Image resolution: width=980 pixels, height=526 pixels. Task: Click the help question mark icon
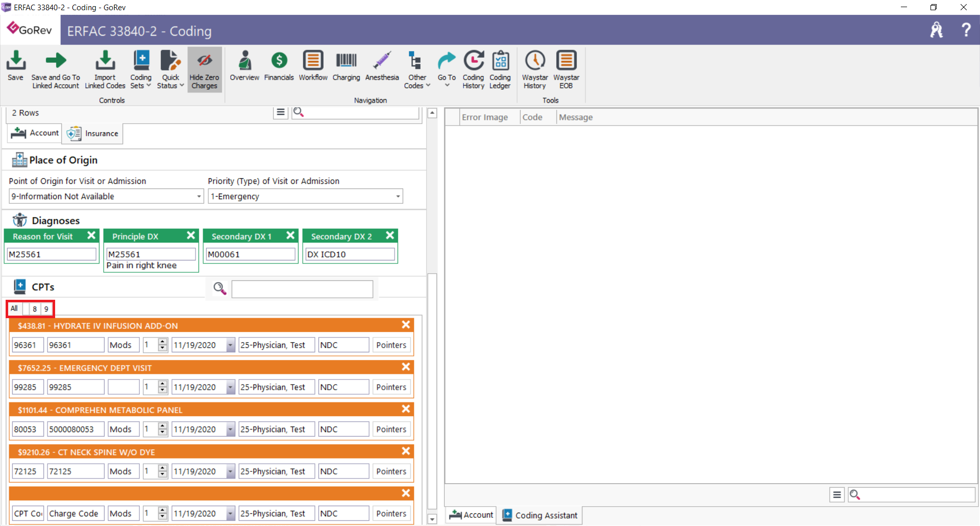coord(966,30)
